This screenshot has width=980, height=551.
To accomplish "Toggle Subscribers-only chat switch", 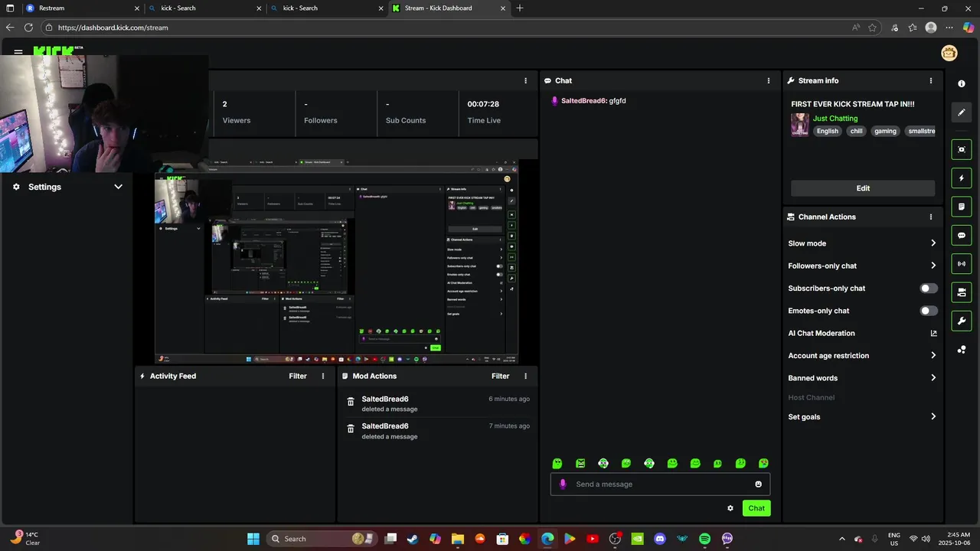I will click(x=929, y=289).
